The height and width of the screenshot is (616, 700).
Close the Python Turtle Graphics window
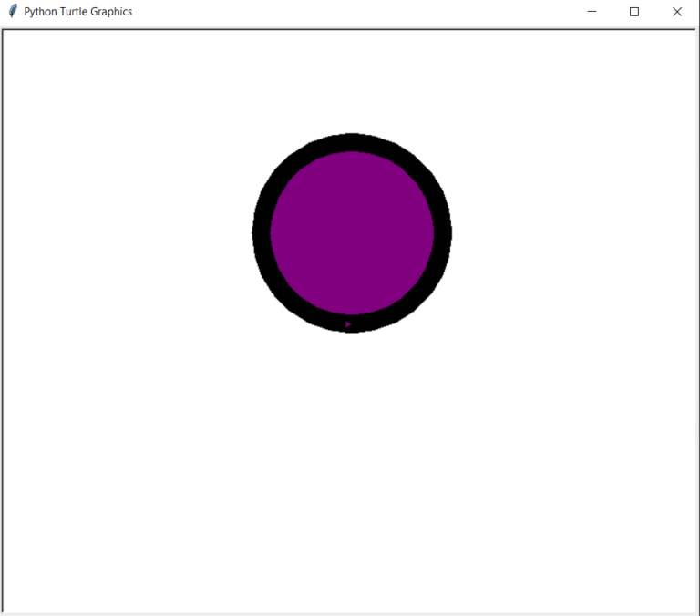(677, 12)
